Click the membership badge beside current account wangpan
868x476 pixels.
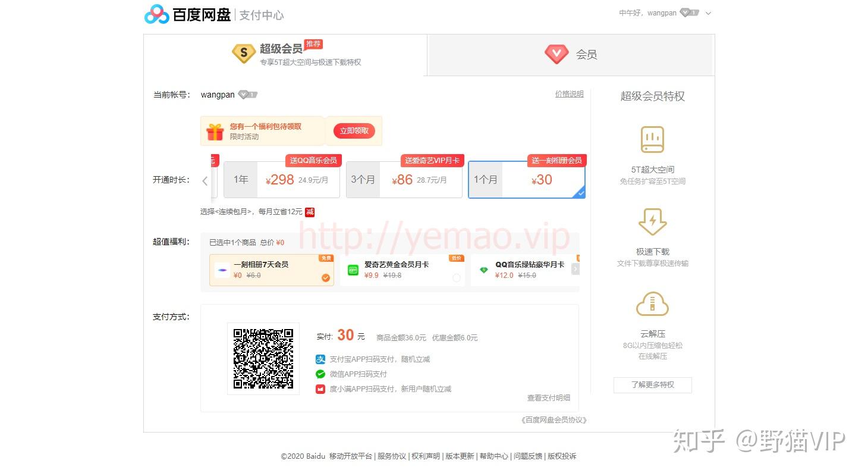pyautogui.click(x=247, y=95)
